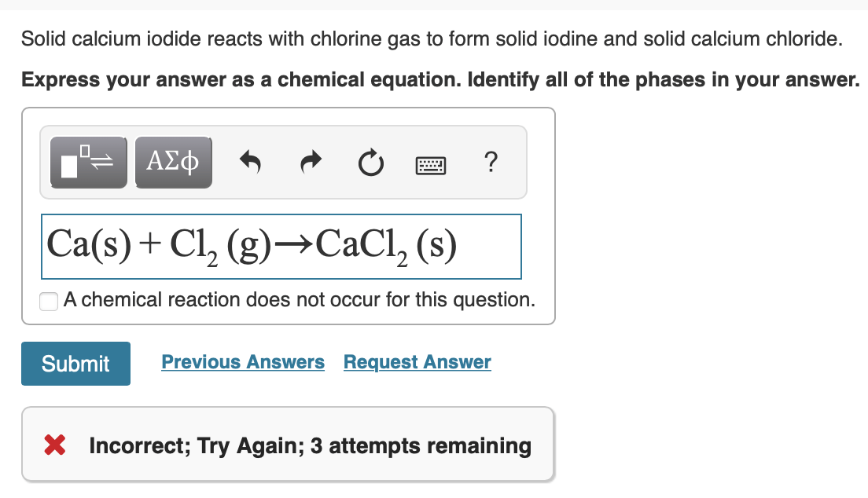Place cursor on Ca(s) in the equation
Screen dimensions: 868x498
pyautogui.click(x=89, y=244)
